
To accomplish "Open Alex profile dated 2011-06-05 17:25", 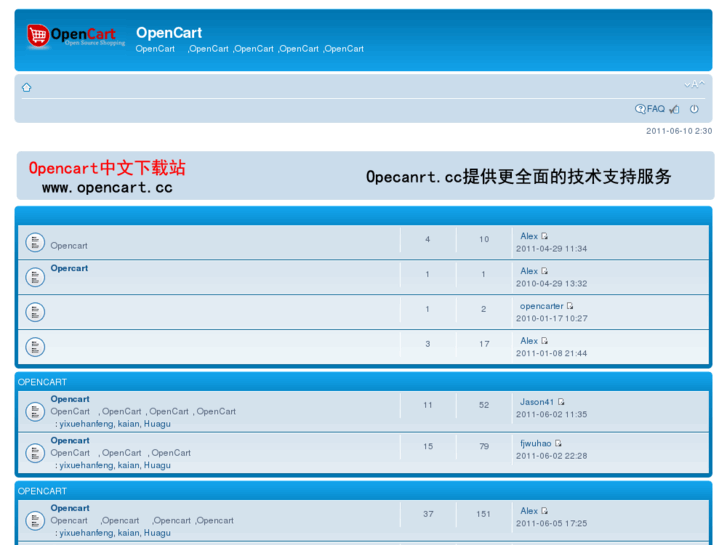I will click(529, 511).
